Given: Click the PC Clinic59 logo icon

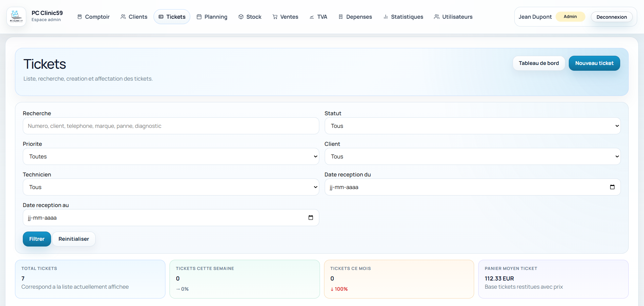Looking at the screenshot, I should click(16, 17).
